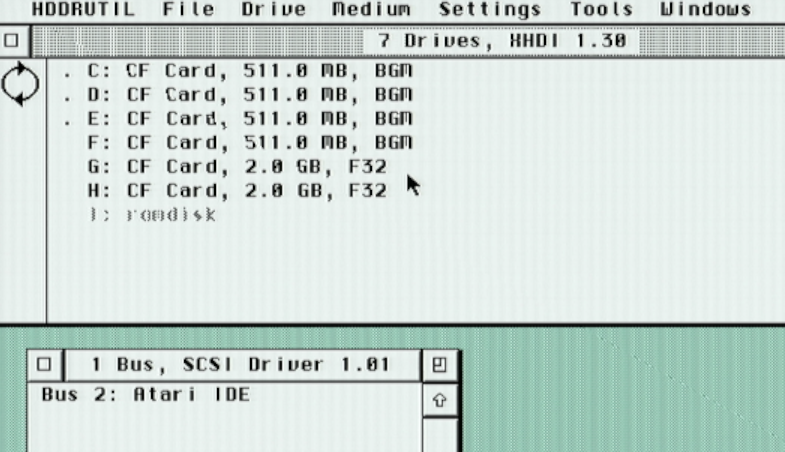
Task: Select drive G: CF Card 2.0 GB F32
Action: pos(237,167)
